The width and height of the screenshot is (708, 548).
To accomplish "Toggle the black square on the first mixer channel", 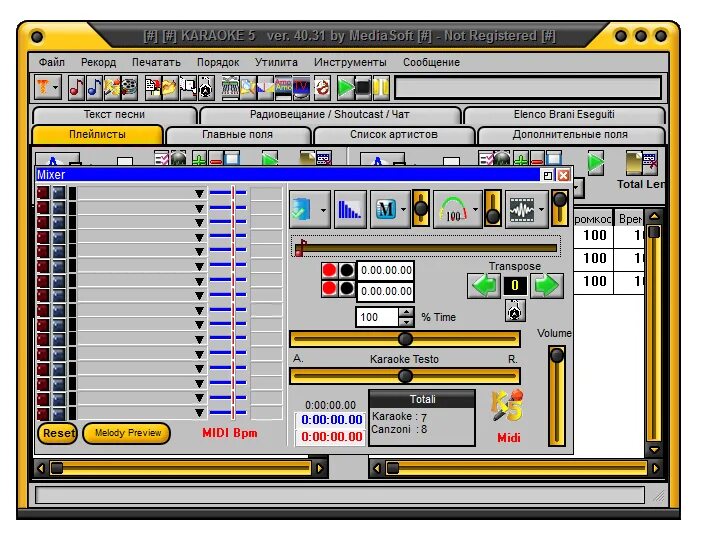I will coord(72,193).
